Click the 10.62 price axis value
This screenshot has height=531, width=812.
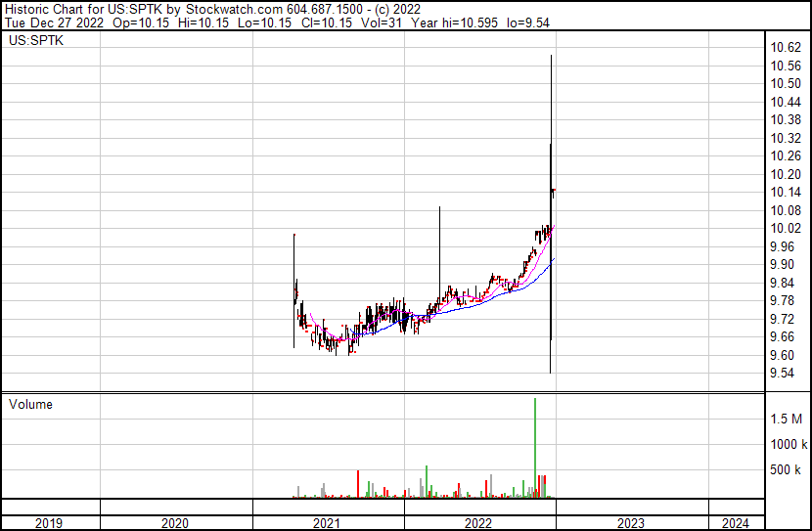pyautogui.click(x=786, y=48)
